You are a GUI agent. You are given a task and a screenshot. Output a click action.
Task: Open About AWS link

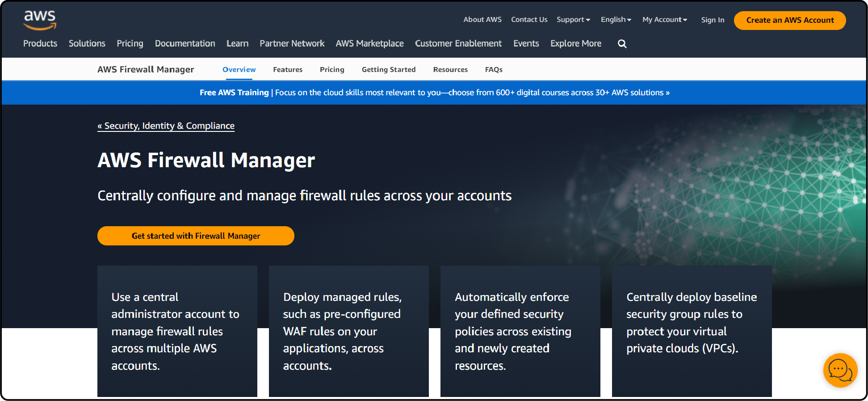(482, 20)
